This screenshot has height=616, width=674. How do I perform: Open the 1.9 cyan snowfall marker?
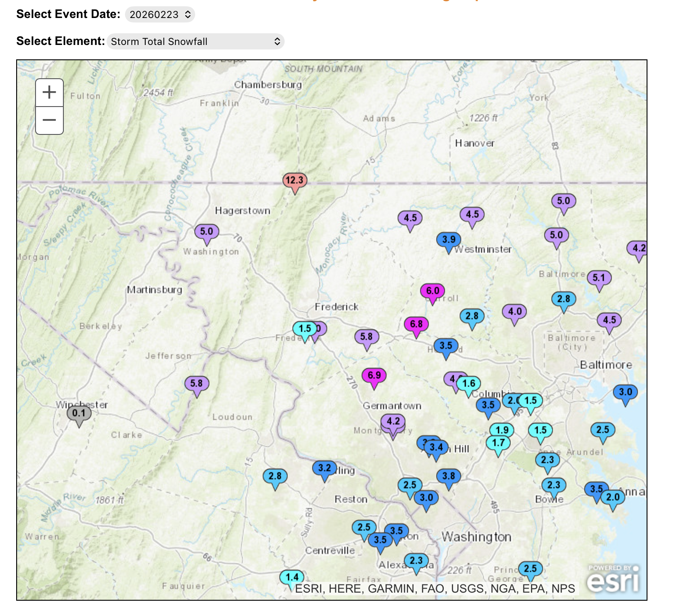[x=502, y=430]
